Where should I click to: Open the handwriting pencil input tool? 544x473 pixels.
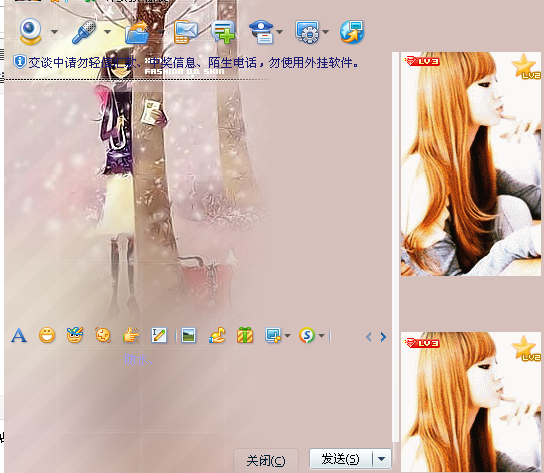pos(159,336)
